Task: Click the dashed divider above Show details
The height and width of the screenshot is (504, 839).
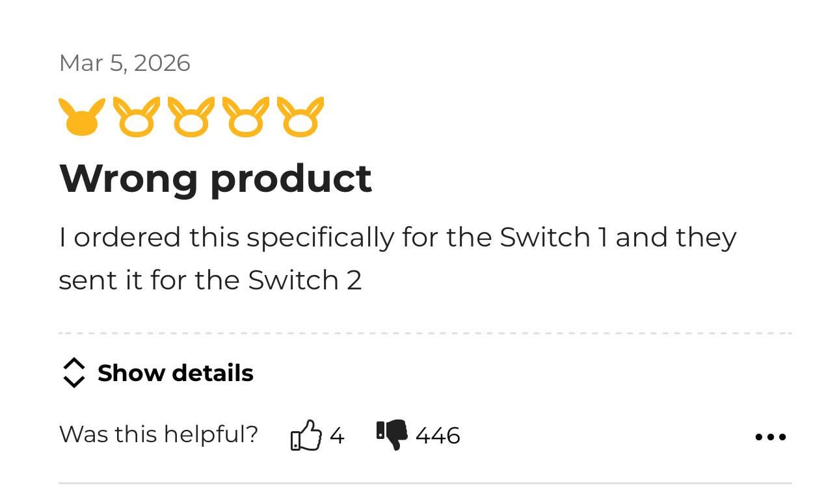Action: point(425,333)
